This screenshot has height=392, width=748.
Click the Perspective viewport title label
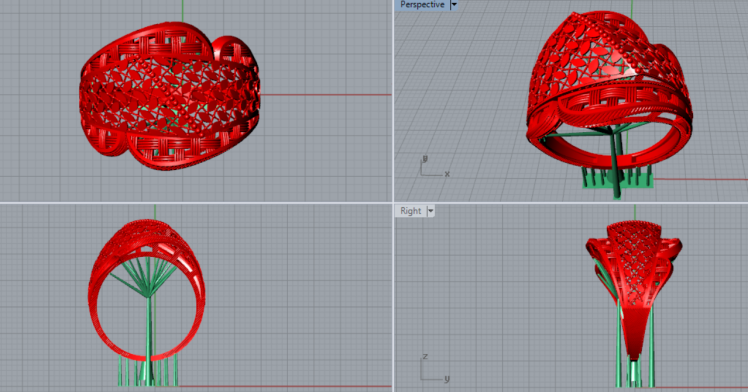[422, 5]
